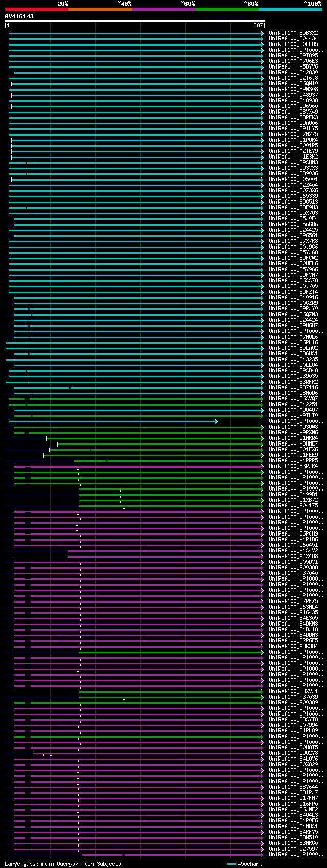Screen dimensions: 327x868
Task: Select the UniRef100_A9TLT0 label
Action: (293, 415)
